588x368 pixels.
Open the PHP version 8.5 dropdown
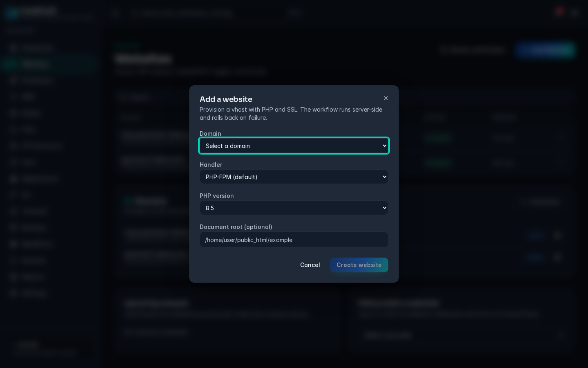tap(294, 208)
